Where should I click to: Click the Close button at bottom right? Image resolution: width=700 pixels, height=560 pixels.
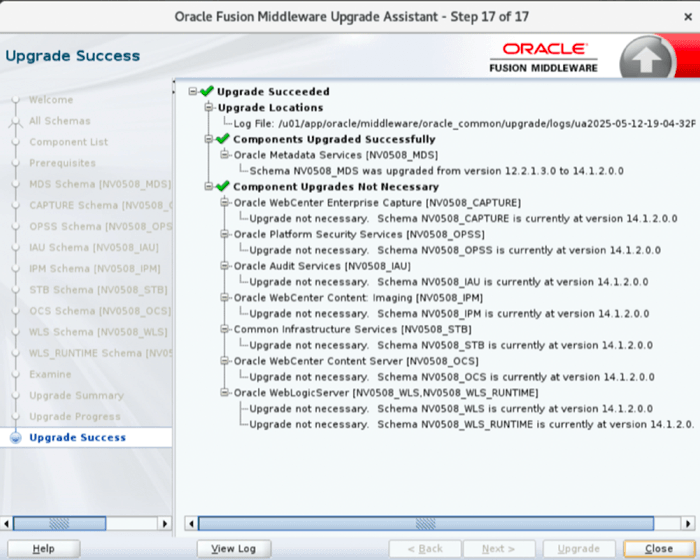point(659,549)
